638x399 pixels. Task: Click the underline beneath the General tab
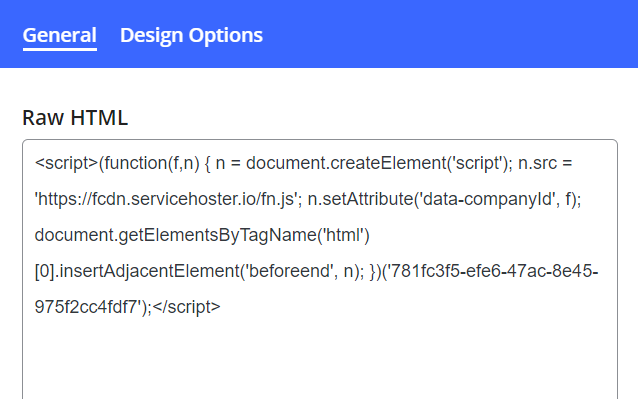[x=60, y=50]
